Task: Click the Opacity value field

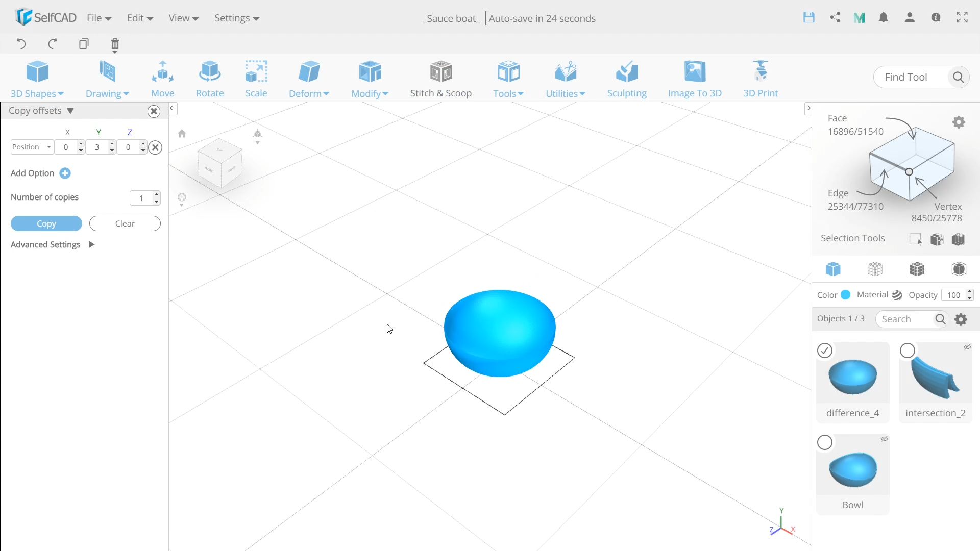Action: pos(954,295)
